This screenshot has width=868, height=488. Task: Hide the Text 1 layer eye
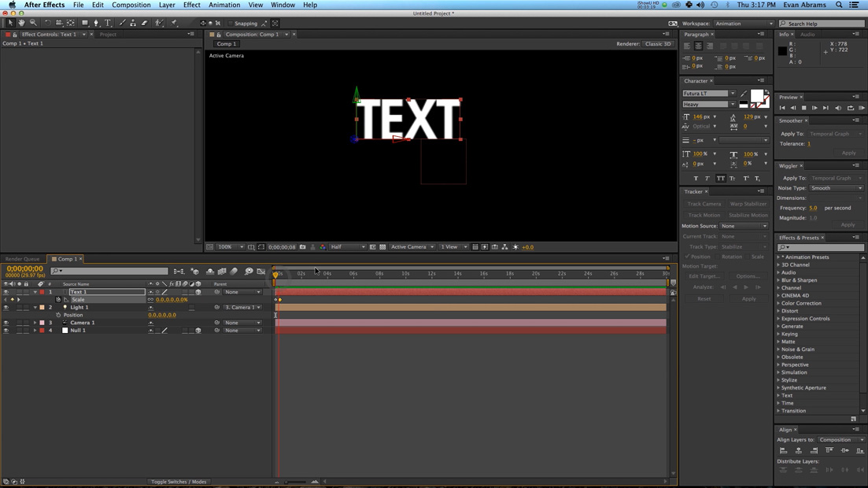pyautogui.click(x=6, y=292)
